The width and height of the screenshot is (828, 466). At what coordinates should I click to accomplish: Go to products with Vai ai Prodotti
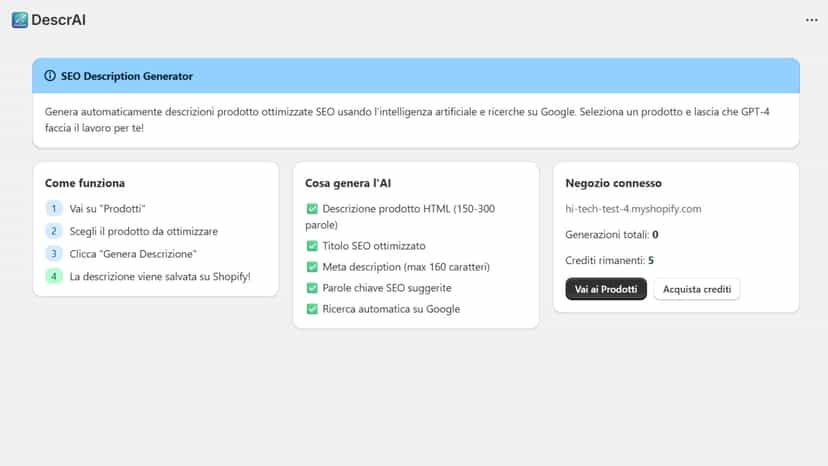(x=606, y=289)
